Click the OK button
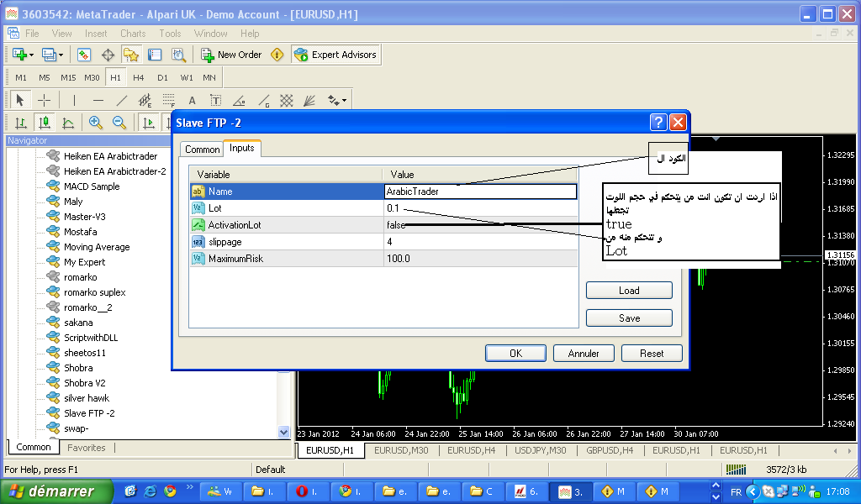 [515, 354]
